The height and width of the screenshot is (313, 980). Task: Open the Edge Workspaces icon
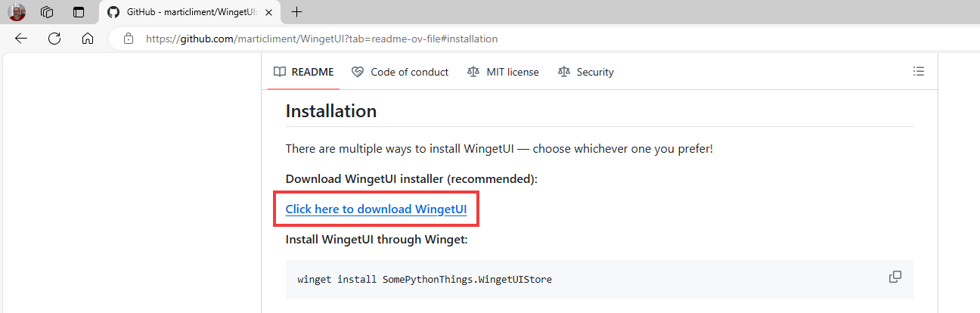[47, 12]
